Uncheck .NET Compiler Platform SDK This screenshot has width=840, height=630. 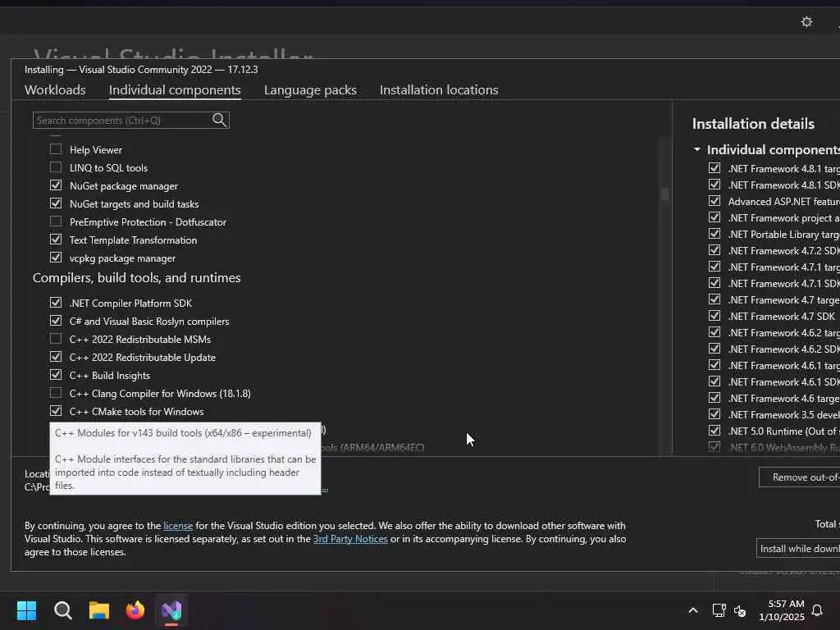(x=56, y=303)
